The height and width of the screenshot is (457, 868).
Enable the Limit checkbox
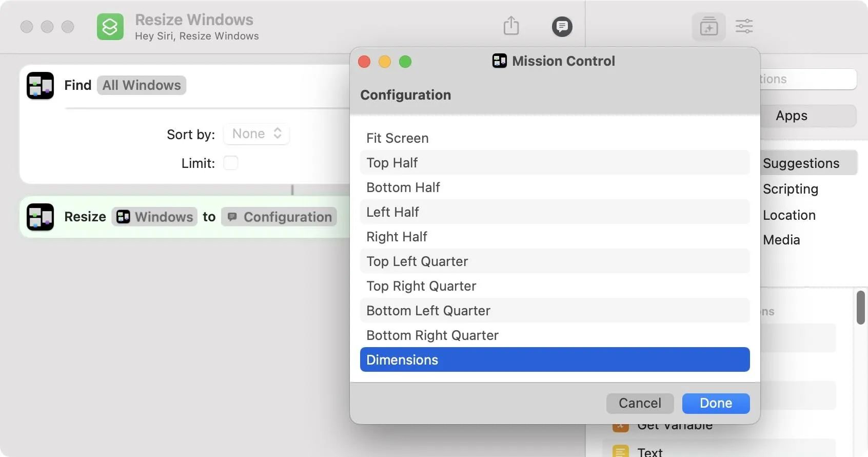(231, 163)
